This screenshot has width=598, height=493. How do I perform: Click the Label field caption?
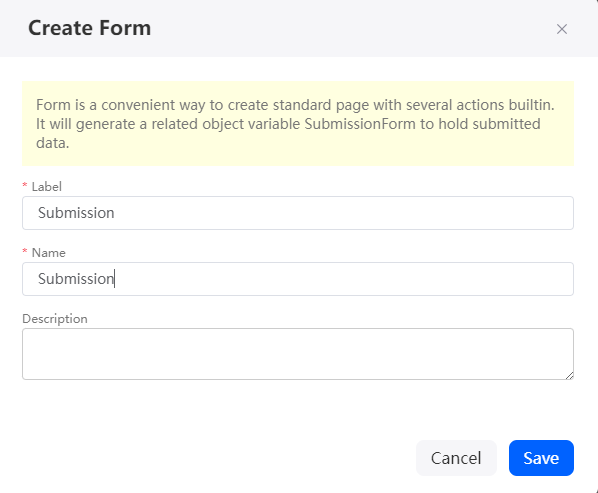coord(47,186)
